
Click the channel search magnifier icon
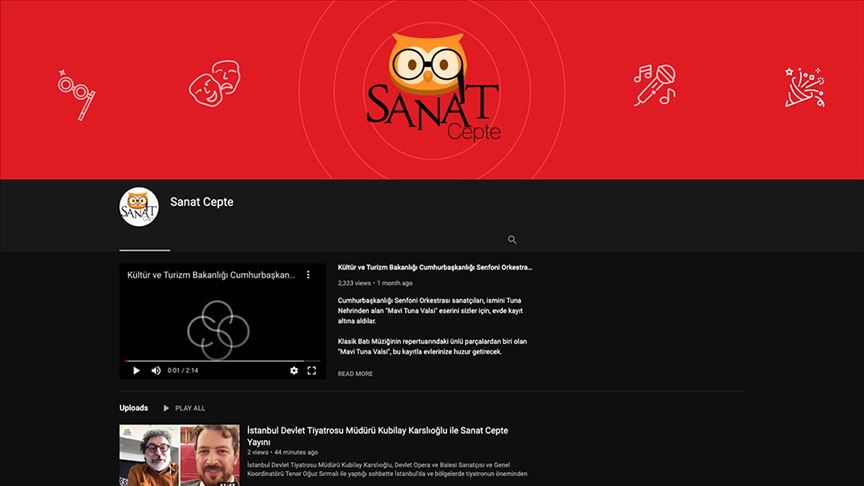click(x=512, y=240)
